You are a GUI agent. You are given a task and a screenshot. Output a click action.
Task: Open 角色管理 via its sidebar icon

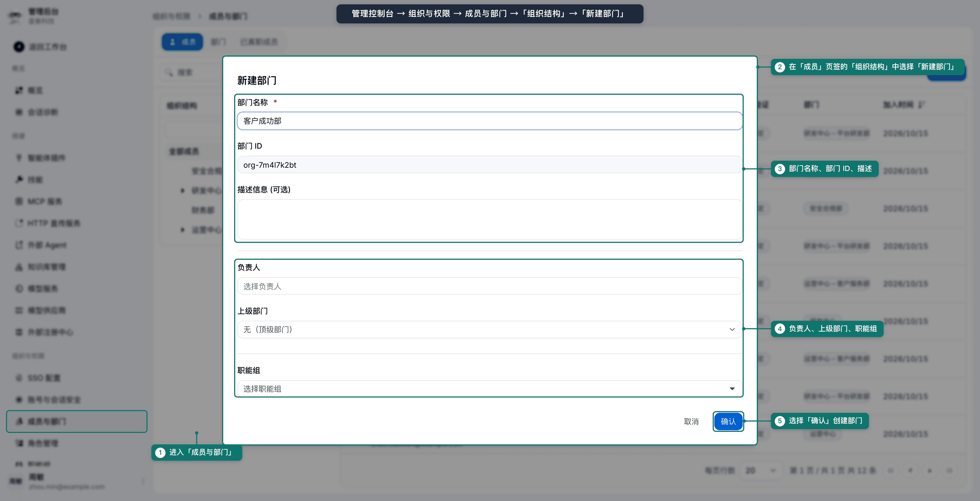(19, 443)
